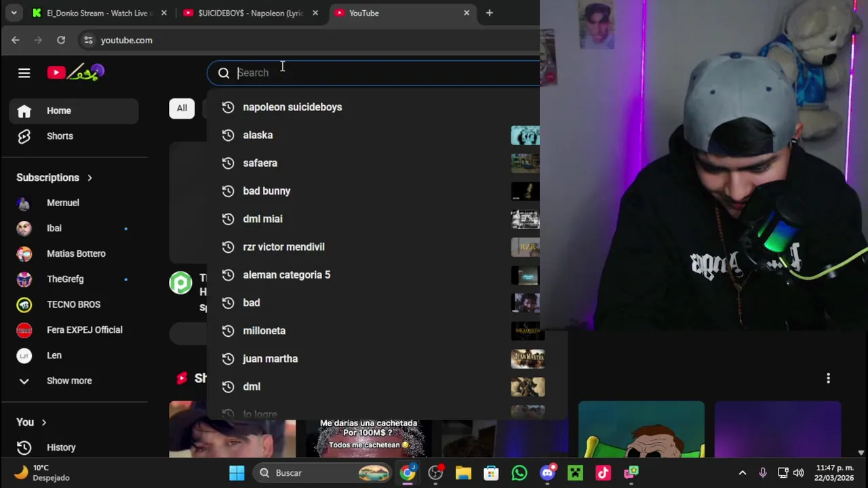Viewport: 868px width, 488px height.
Task: Click the site information icon in address bar
Action: point(88,40)
